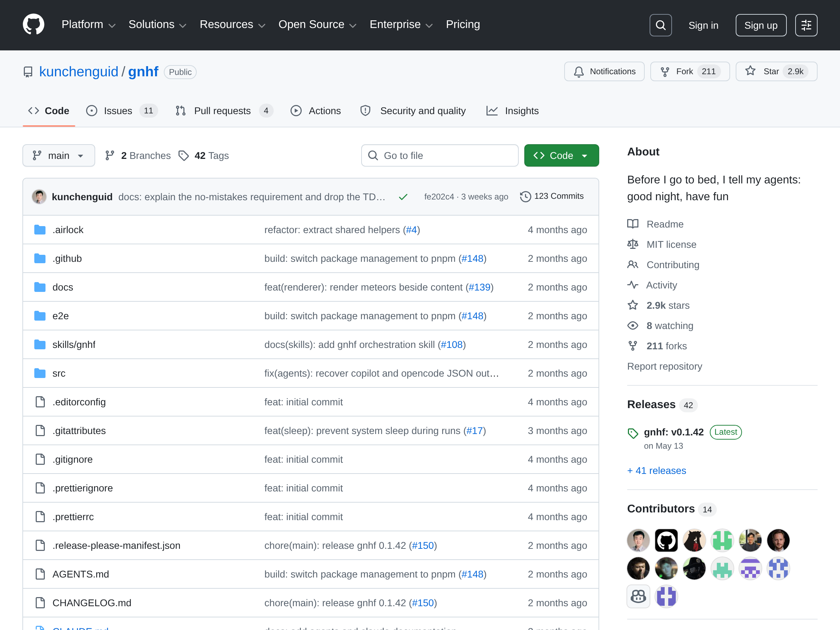The height and width of the screenshot is (630, 840).
Task: Click the GitHub-logo contributor avatar
Action: 666,540
